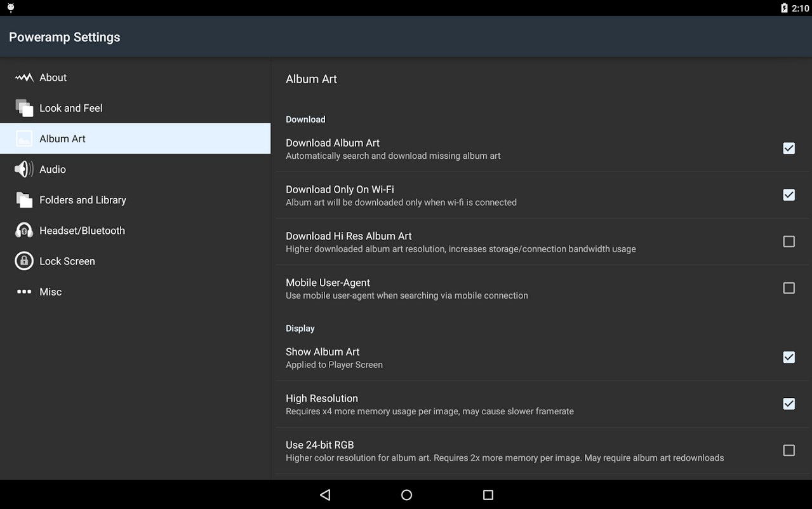Image resolution: width=812 pixels, height=509 pixels.
Task: Click 'Automatically search and download missing album art' text
Action: [x=393, y=156]
